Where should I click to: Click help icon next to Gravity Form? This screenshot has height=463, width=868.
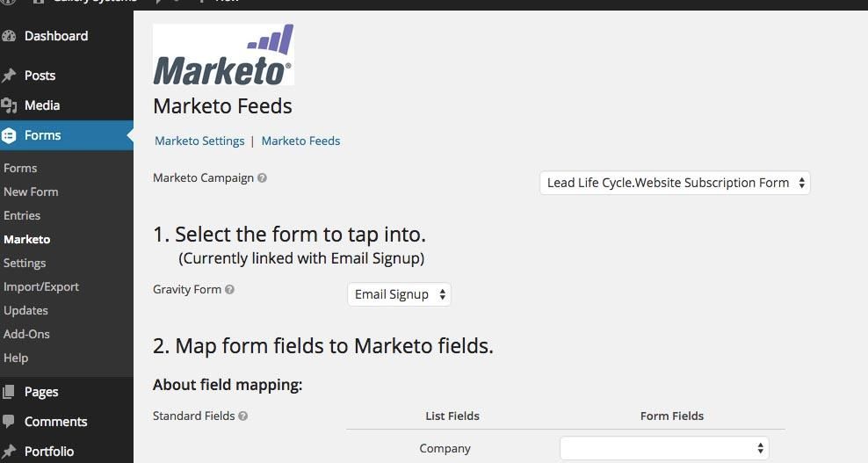pos(229,289)
